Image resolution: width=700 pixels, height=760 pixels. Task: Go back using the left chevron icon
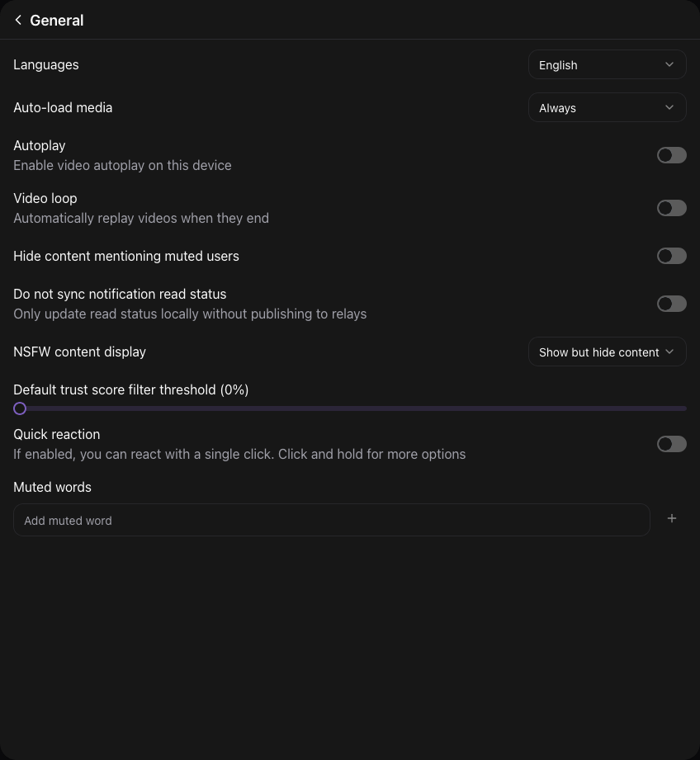(18, 20)
